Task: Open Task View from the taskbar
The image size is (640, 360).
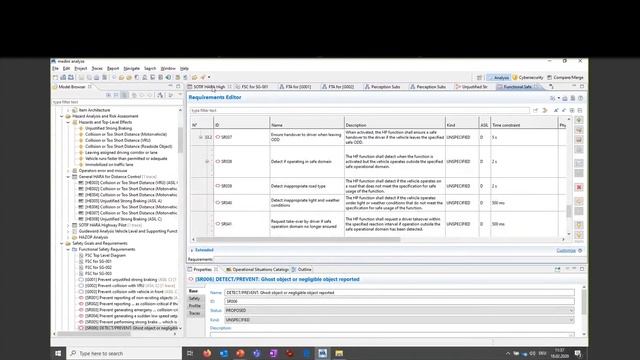Action: 190,353
